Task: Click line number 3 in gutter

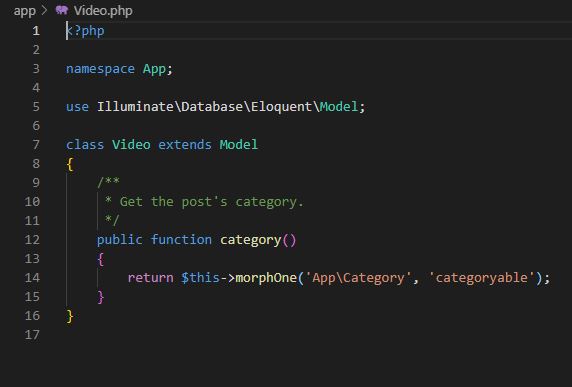Action: pyautogui.click(x=36, y=69)
